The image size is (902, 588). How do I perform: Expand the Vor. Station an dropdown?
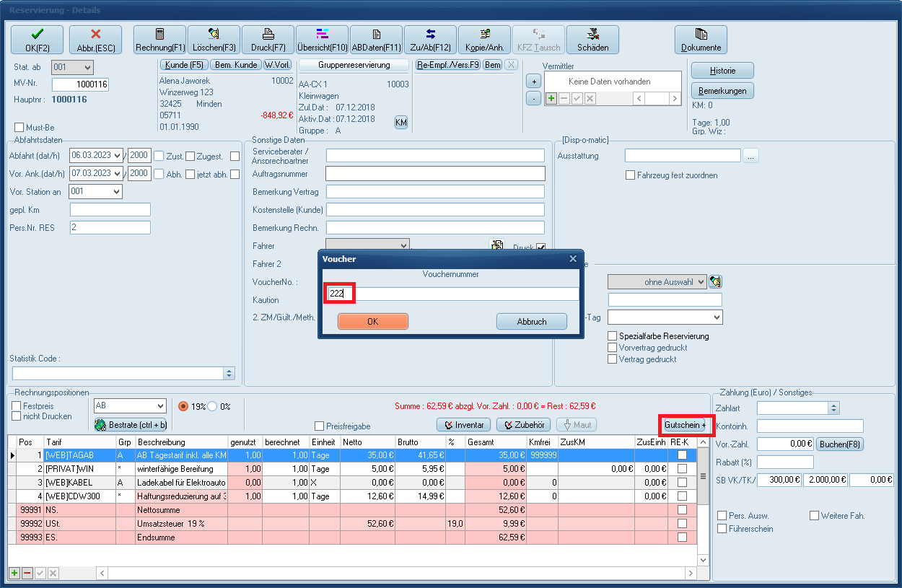tap(116, 191)
